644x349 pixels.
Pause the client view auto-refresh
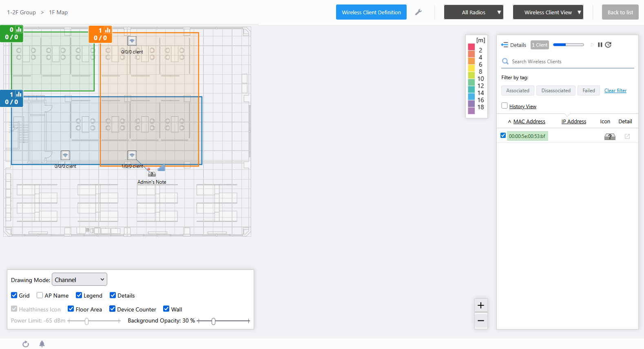click(600, 45)
